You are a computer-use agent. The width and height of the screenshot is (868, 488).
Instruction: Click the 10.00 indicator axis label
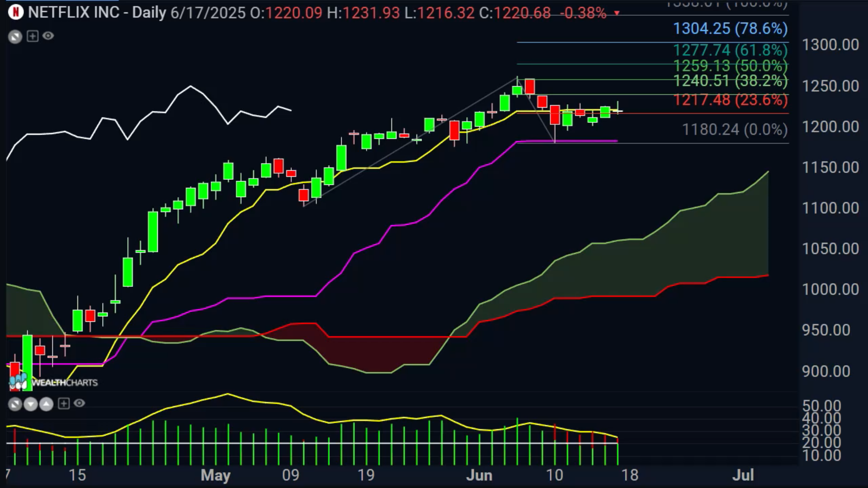coord(821,455)
